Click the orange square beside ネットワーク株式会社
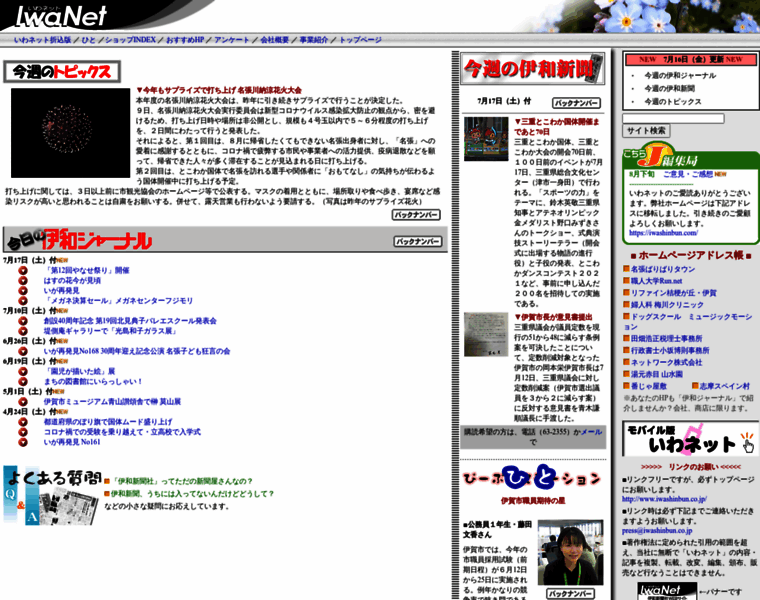Screen dimensions: 760x600 (626, 362)
